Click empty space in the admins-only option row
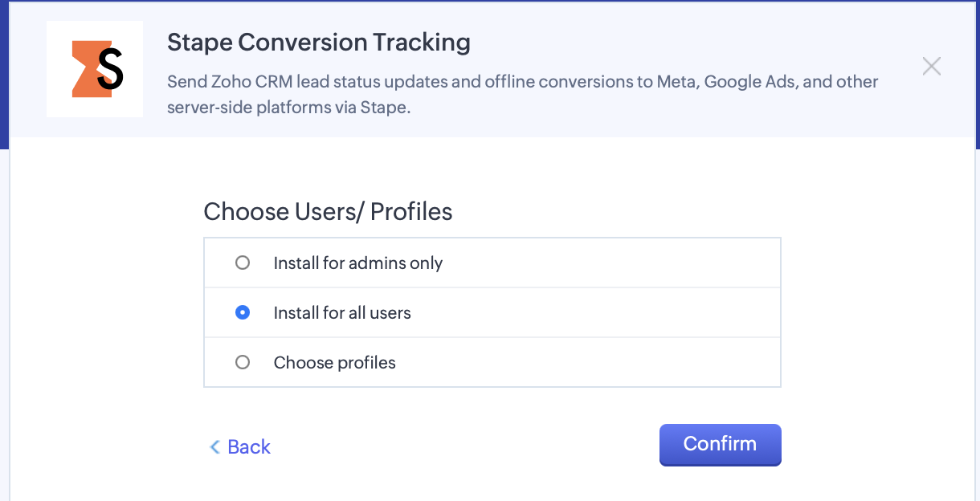 610,263
